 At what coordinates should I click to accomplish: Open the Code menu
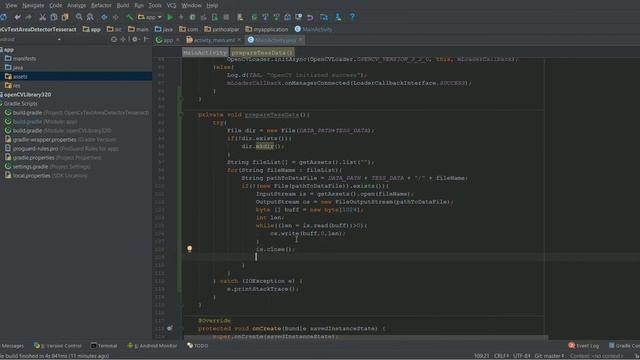click(x=56, y=5)
